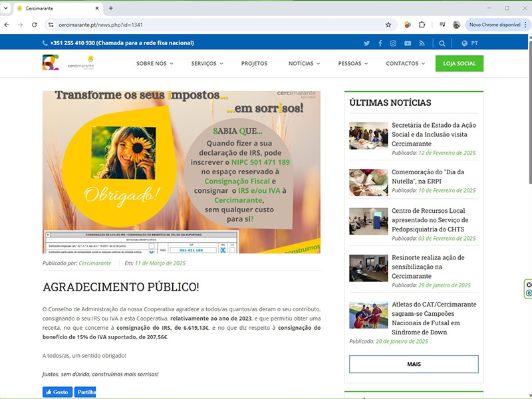Click the 12 de Fevereiro de 2025 date
Screen dimensions: 532x399
click(x=447, y=153)
